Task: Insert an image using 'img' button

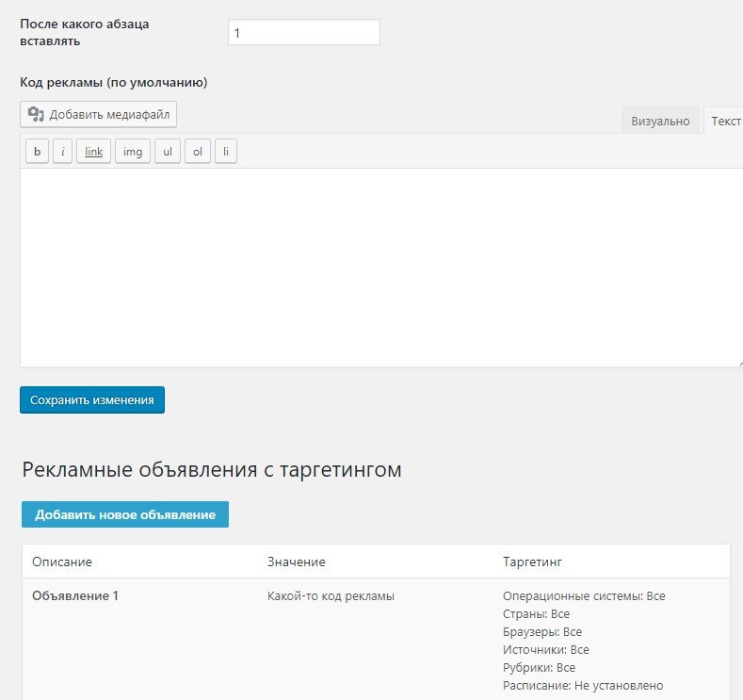Action: (x=133, y=151)
